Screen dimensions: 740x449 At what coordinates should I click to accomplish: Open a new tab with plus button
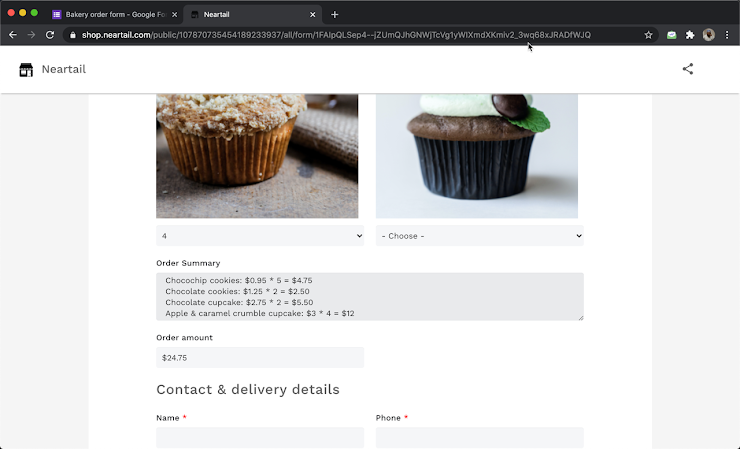pos(335,15)
